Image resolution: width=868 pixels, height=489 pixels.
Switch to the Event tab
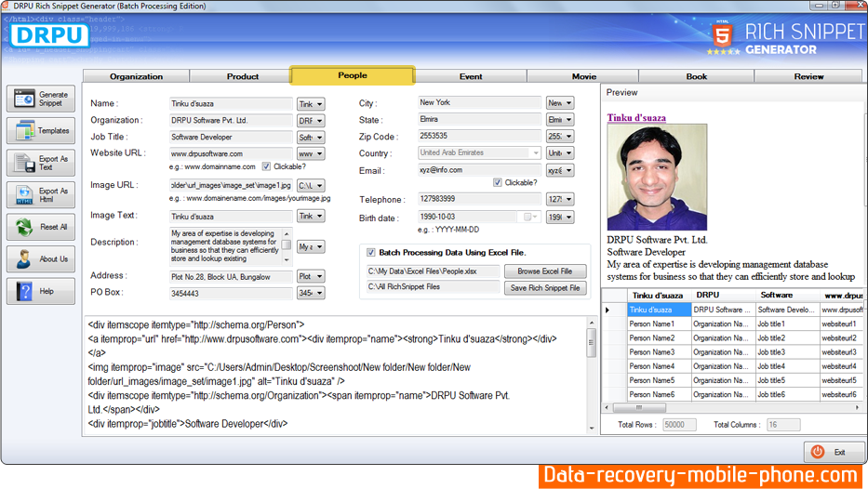point(471,76)
